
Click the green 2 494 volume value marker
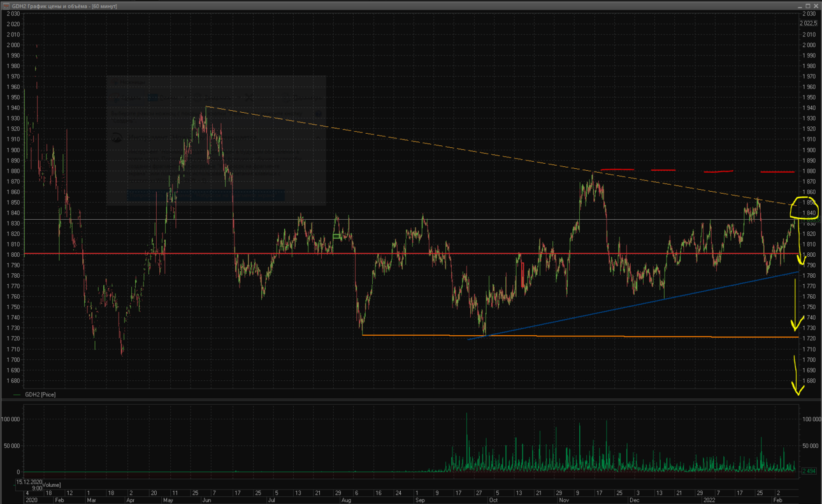click(808, 471)
